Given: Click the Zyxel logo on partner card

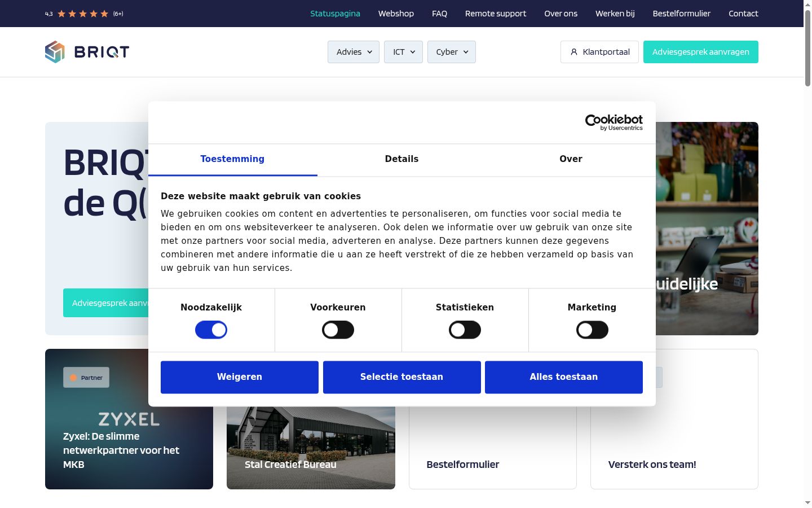Looking at the screenshot, I should [x=129, y=419].
